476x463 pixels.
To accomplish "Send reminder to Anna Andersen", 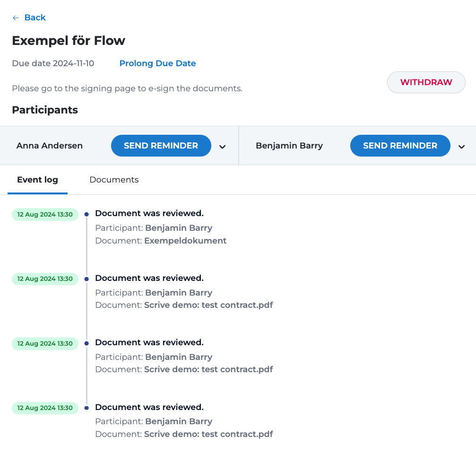I will [161, 146].
